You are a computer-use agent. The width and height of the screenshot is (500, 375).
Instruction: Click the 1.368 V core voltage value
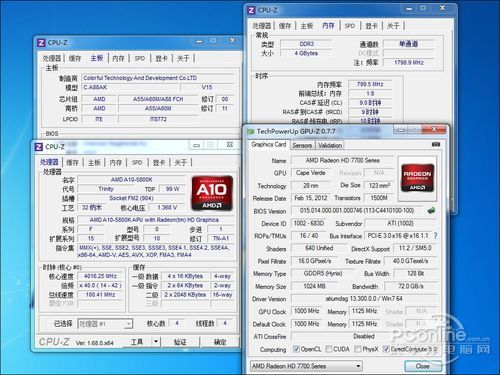pos(167,208)
